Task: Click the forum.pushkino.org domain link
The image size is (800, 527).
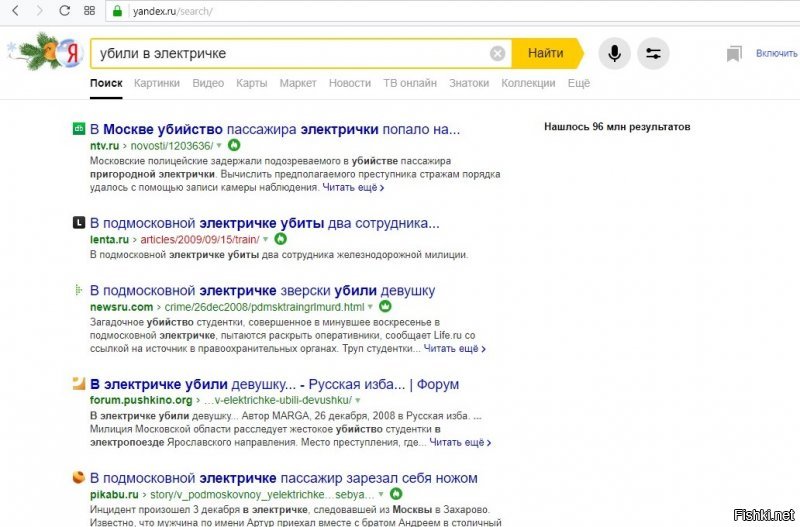Action: (x=141, y=400)
